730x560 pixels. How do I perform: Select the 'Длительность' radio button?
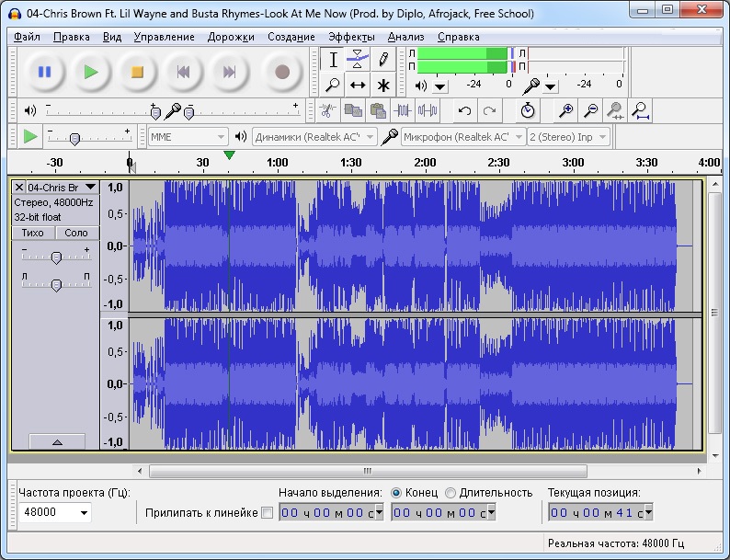click(x=450, y=492)
